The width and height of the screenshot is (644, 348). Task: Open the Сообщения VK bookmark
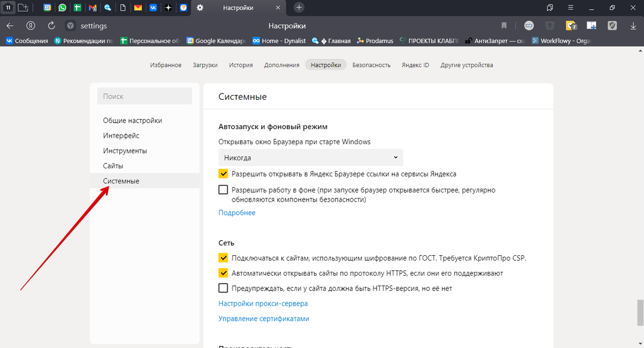click(x=27, y=41)
